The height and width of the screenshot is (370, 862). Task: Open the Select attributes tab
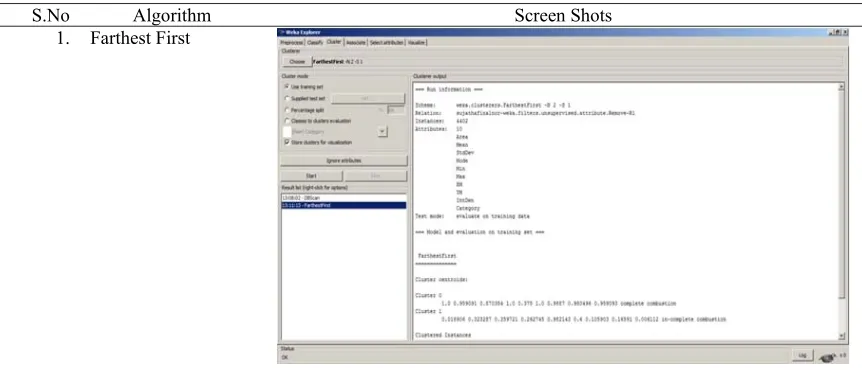(x=386, y=42)
